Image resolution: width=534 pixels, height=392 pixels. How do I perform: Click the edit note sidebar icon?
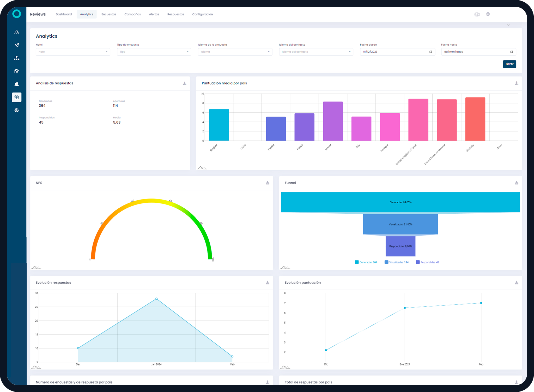(x=17, y=71)
